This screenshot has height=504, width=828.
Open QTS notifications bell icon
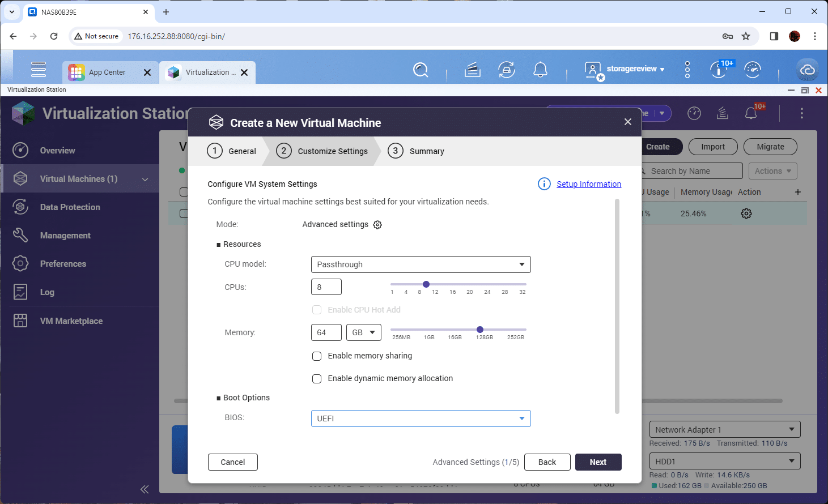pos(541,70)
